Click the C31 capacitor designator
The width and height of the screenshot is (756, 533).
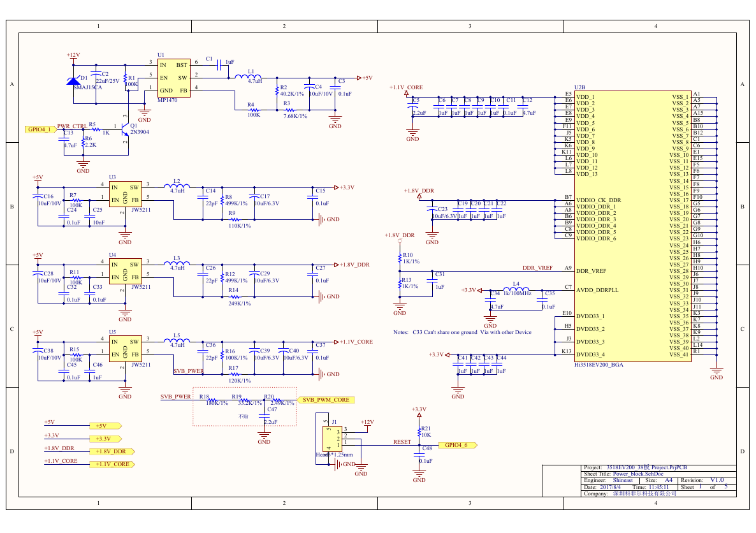point(440,274)
